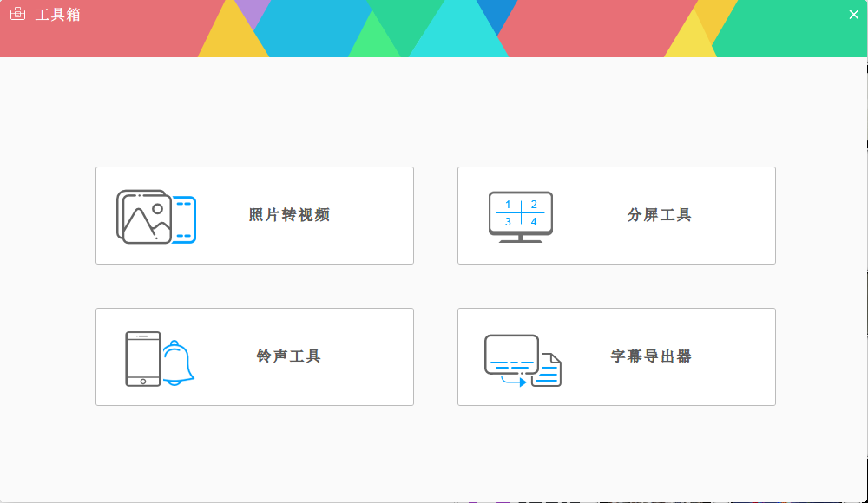The image size is (868, 503).
Task: Click the photo stack icon for 照片转视频
Action: (x=143, y=217)
